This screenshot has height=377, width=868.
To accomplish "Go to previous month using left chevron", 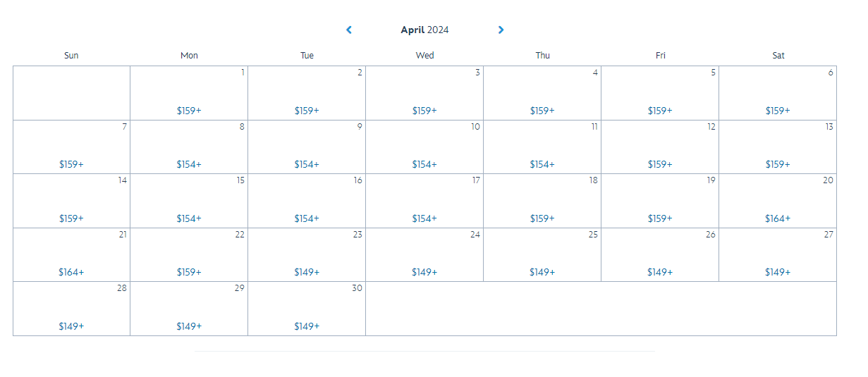I will 348,30.
